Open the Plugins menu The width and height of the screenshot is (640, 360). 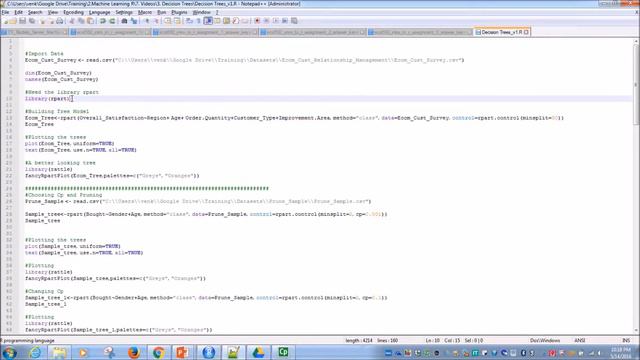coord(179,12)
